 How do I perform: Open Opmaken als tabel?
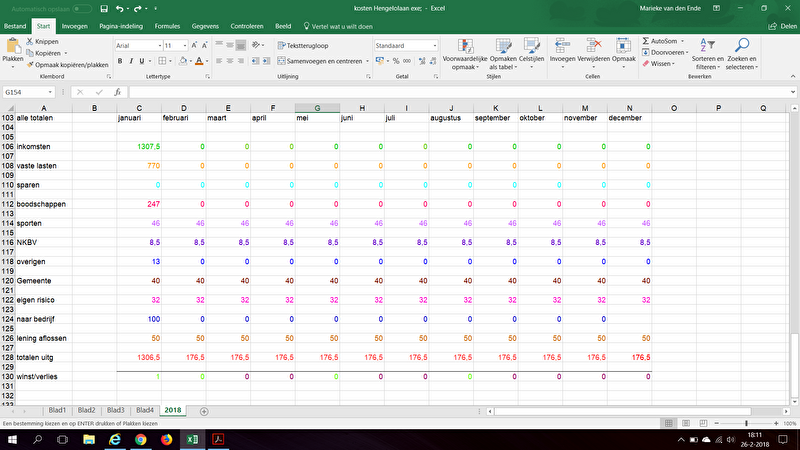pos(503,55)
